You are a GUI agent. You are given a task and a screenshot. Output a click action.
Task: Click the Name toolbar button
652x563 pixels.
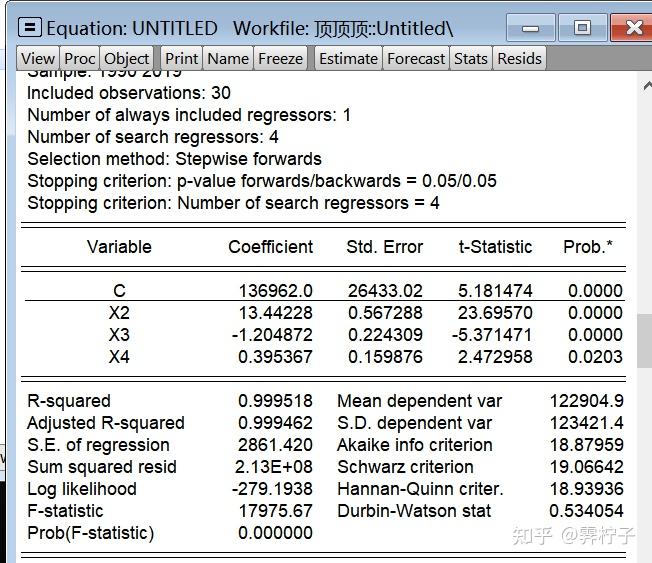[228, 58]
